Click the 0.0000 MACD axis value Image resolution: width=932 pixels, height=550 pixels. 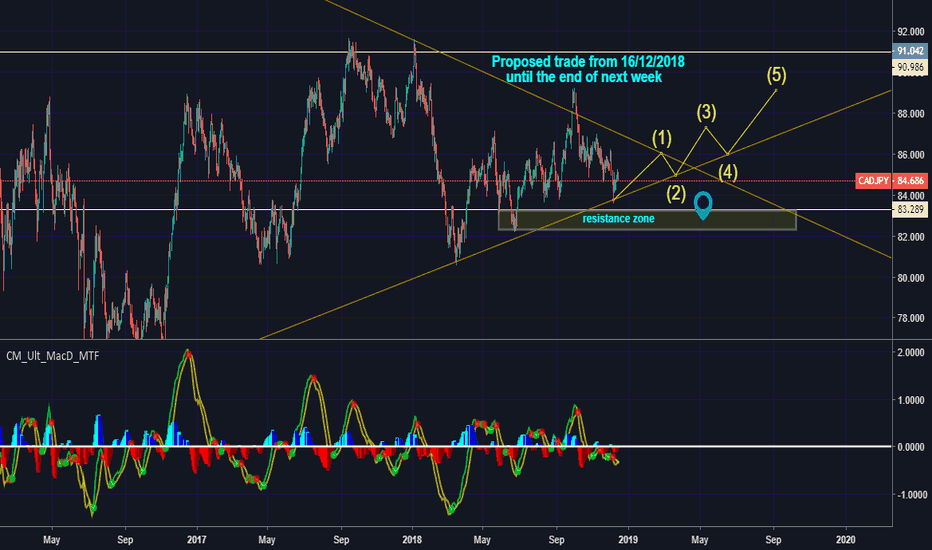click(x=911, y=447)
